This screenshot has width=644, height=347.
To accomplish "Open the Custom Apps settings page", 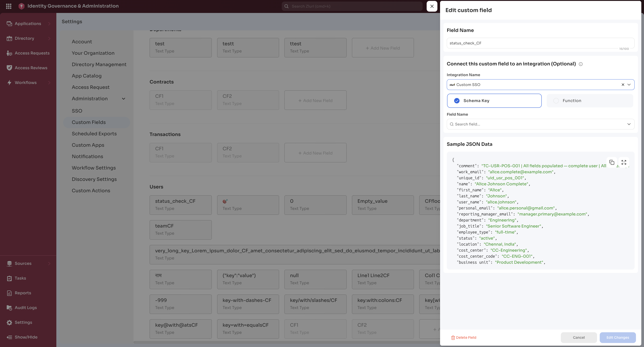I will 88,145.
